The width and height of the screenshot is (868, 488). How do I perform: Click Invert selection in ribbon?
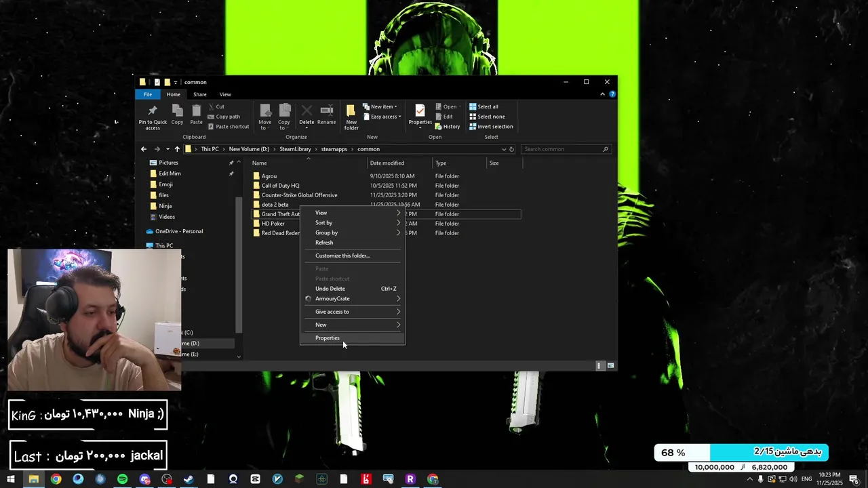click(491, 127)
